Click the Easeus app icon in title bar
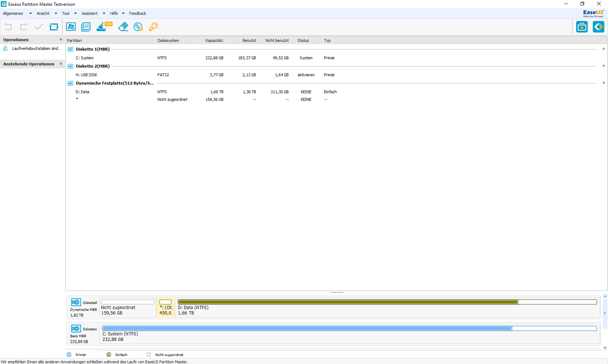The width and height of the screenshot is (608, 364). (4, 4)
